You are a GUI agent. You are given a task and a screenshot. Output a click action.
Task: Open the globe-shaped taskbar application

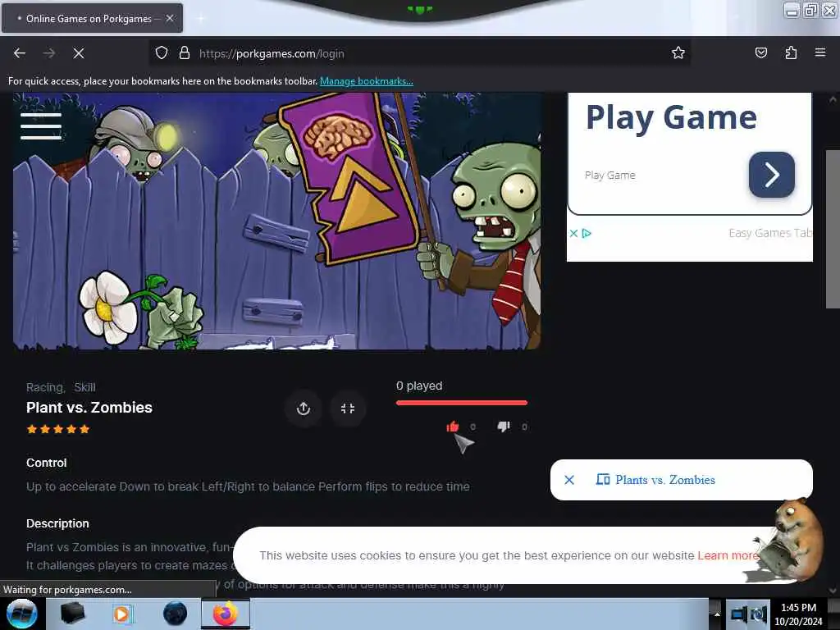175,614
